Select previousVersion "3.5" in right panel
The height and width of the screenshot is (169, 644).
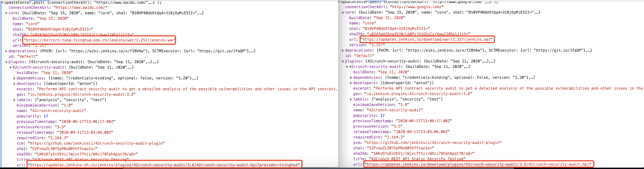click(397, 126)
